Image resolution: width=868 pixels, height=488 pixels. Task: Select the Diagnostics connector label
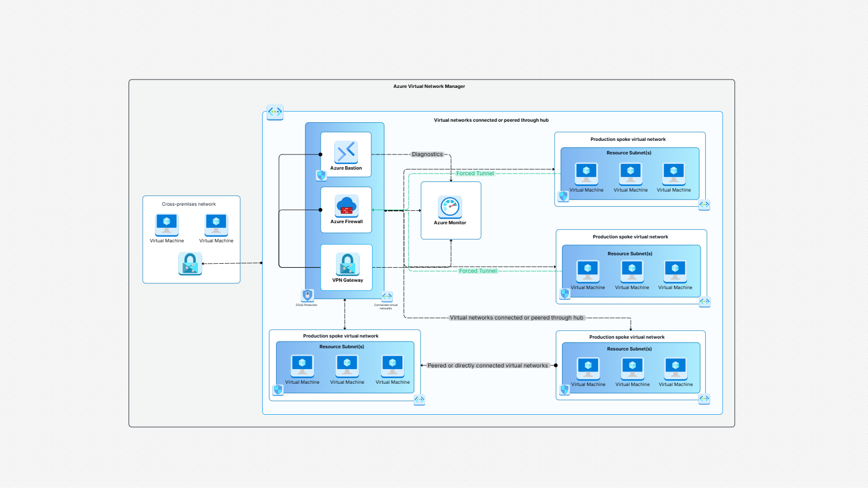(x=427, y=154)
